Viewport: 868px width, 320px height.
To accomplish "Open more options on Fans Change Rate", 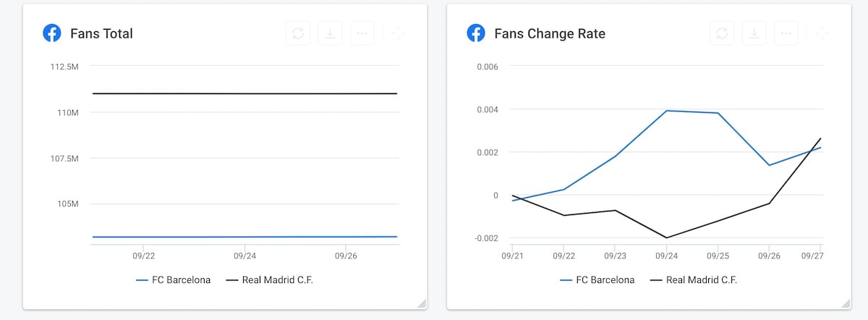I will pos(786,33).
